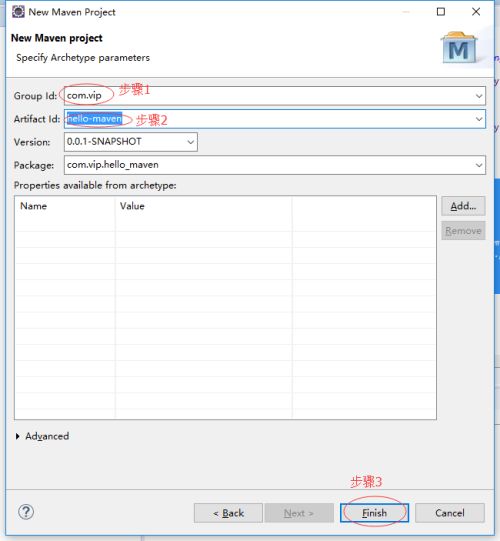Click the Value column header

204,206
